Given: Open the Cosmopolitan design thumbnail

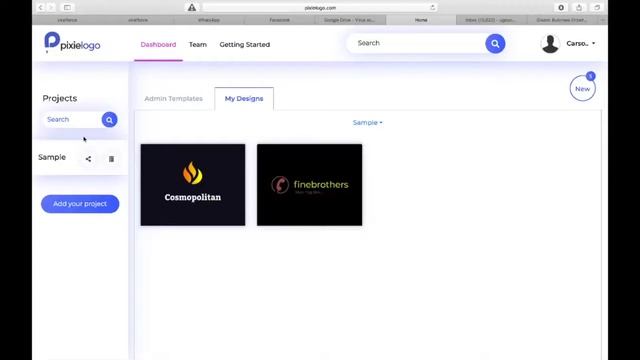Looking at the screenshot, I should [x=193, y=184].
